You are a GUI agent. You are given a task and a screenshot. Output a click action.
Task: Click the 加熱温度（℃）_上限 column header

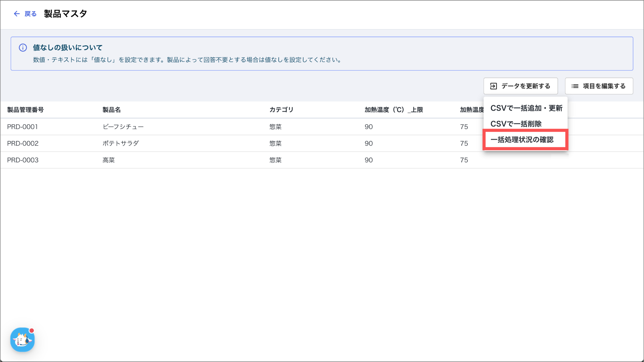[x=393, y=110]
